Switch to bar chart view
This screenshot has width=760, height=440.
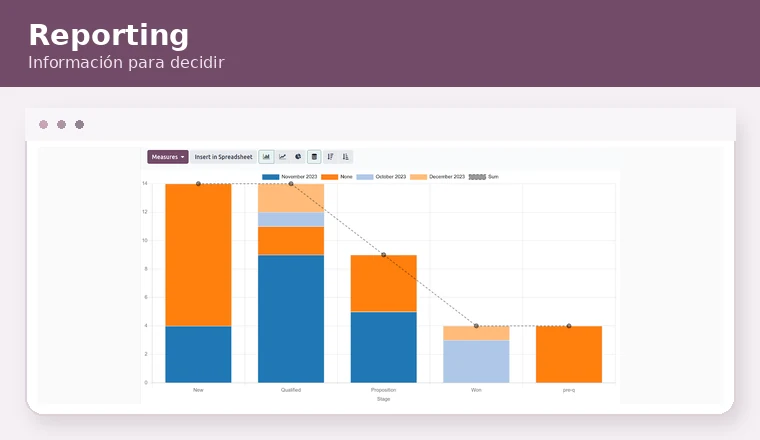click(266, 157)
